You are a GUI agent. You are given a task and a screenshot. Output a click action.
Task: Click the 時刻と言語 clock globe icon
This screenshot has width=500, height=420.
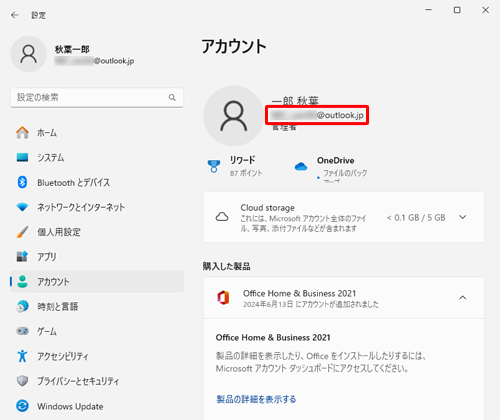pos(22,306)
